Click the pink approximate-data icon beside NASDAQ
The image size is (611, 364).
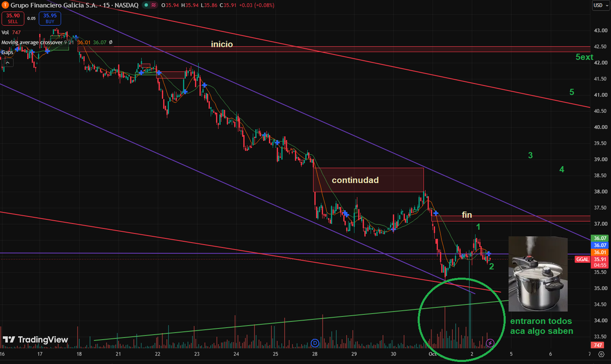pos(154,5)
